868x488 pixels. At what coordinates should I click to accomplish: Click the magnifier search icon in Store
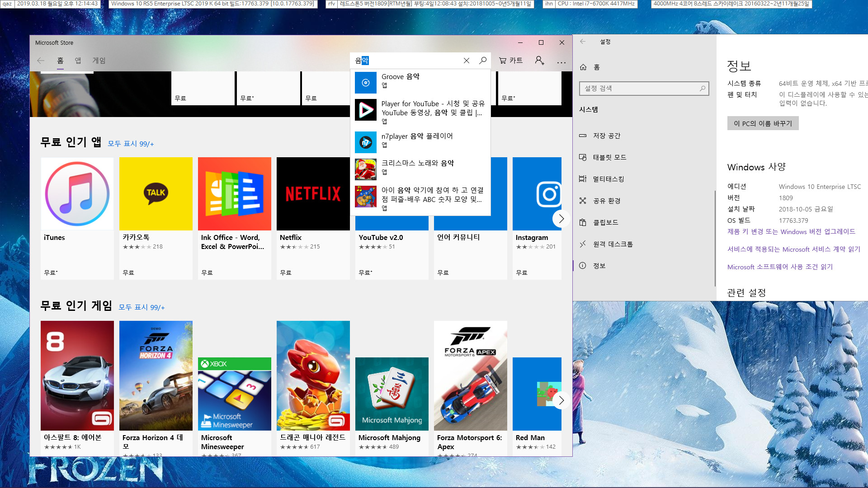pyautogui.click(x=483, y=61)
